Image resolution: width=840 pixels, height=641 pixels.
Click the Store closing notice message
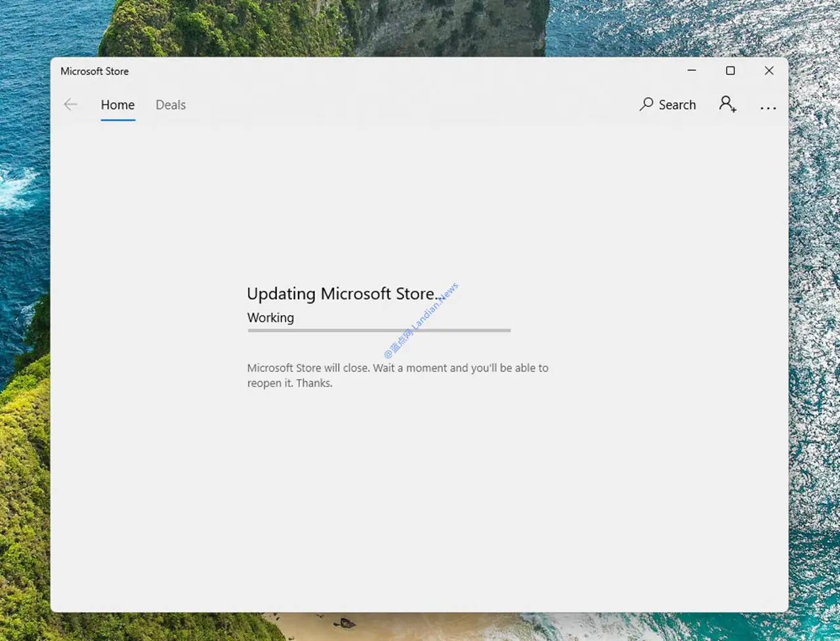(397, 375)
